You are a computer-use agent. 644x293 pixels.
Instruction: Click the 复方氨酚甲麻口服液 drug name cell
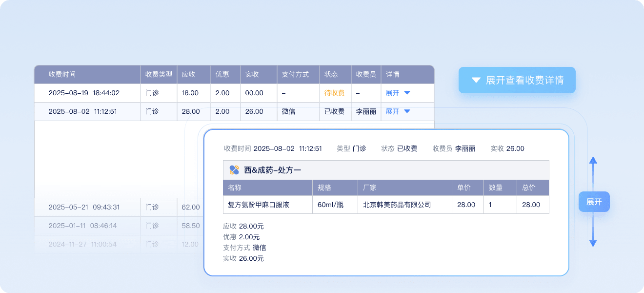(259, 205)
